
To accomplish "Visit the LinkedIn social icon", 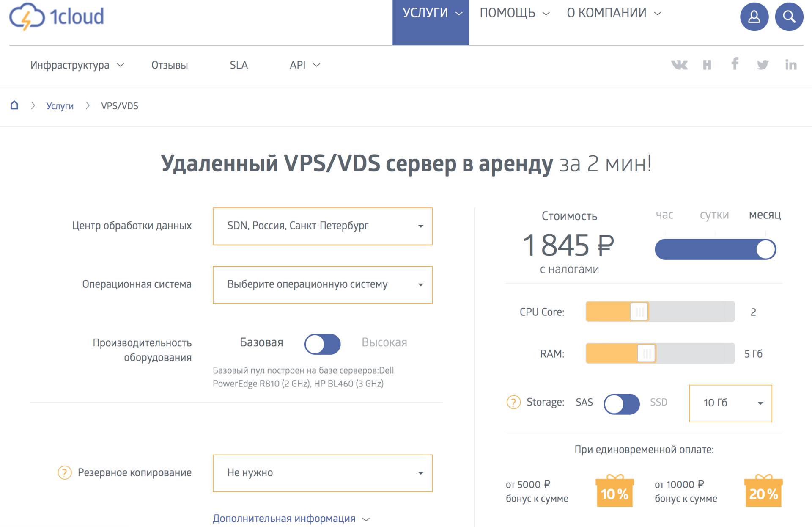I will (x=791, y=65).
